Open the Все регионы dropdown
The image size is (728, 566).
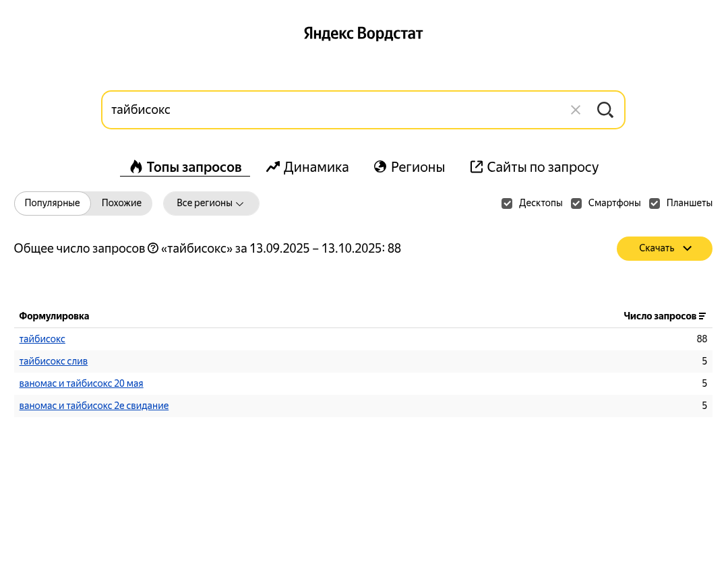(211, 203)
